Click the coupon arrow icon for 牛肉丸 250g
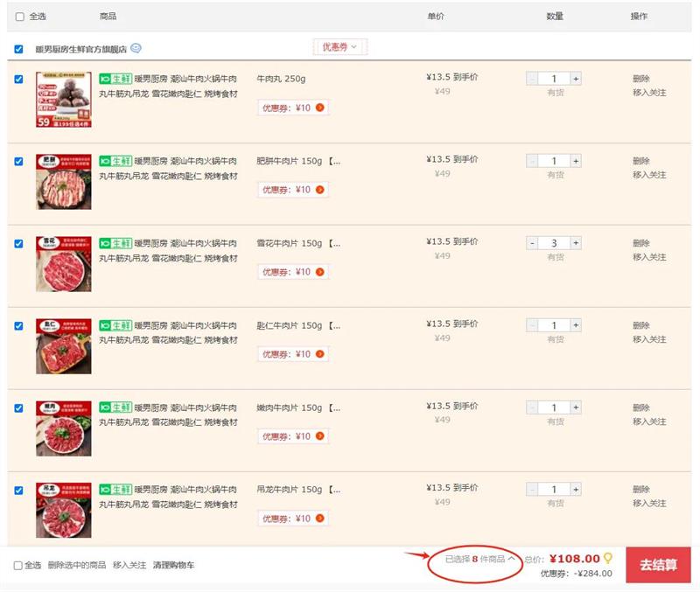700x592 pixels. pyautogui.click(x=320, y=108)
